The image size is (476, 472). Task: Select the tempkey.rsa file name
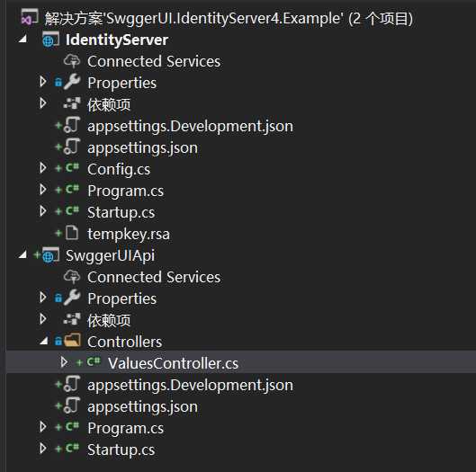tap(129, 234)
